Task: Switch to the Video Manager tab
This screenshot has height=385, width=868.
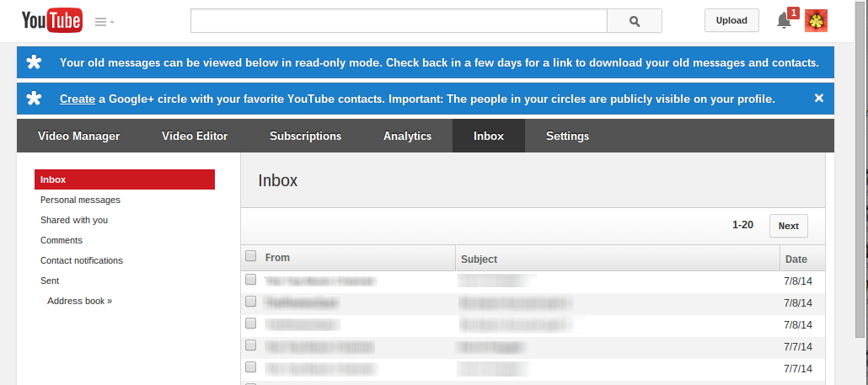Action: (x=79, y=136)
